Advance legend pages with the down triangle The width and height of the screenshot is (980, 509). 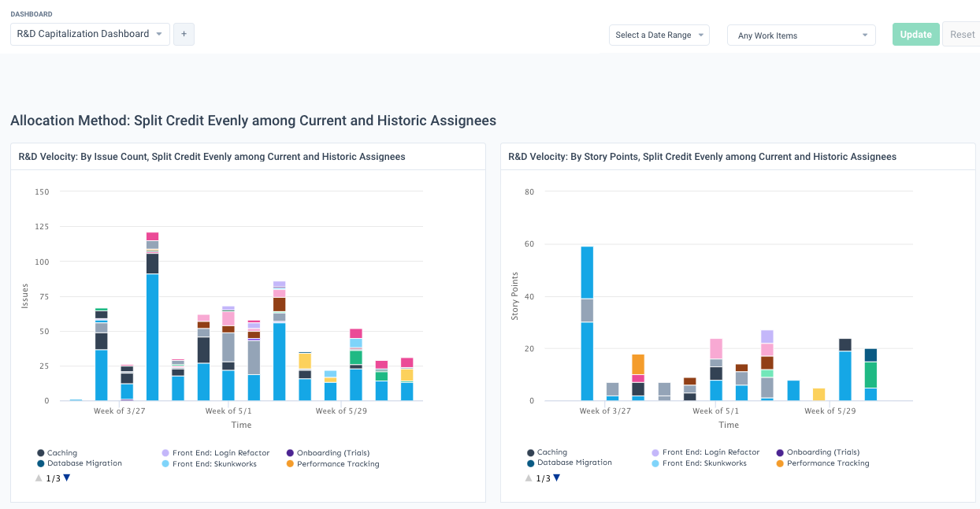pyautogui.click(x=68, y=477)
